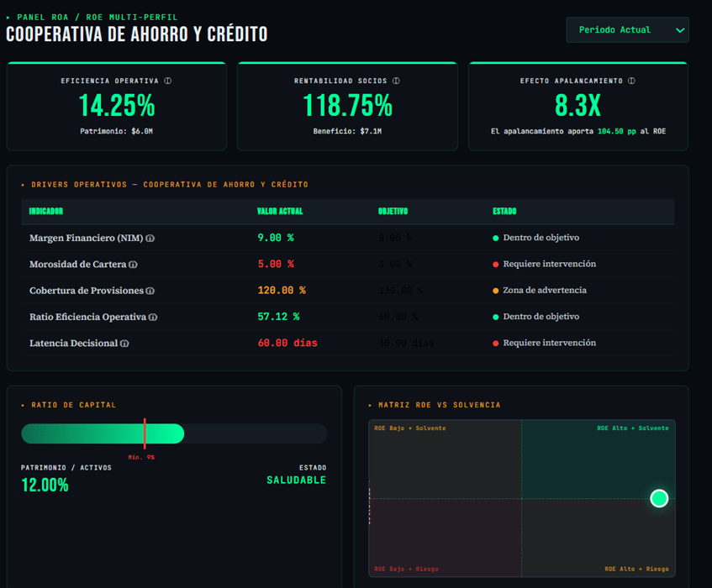Click info icon beside Efecto Apalancamiento title
The width and height of the screenshot is (712, 588).
631,81
